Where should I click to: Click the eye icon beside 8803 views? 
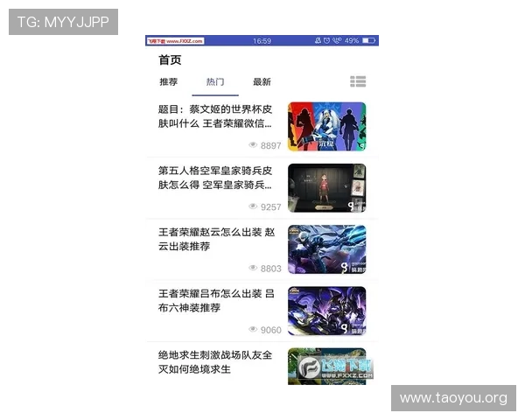[x=253, y=268]
